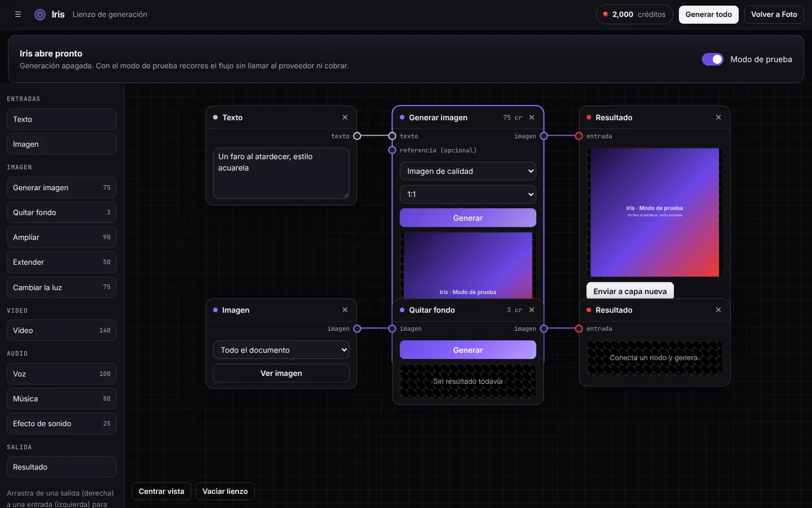The width and height of the screenshot is (812, 508).
Task: Add Quitar fondo from sidebar
Action: (61, 212)
